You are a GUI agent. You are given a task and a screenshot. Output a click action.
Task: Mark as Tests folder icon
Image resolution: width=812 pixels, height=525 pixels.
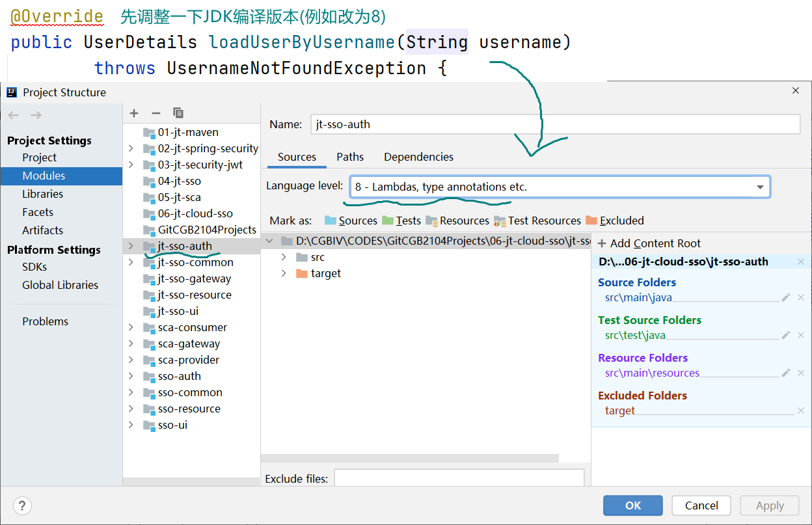[x=388, y=221]
